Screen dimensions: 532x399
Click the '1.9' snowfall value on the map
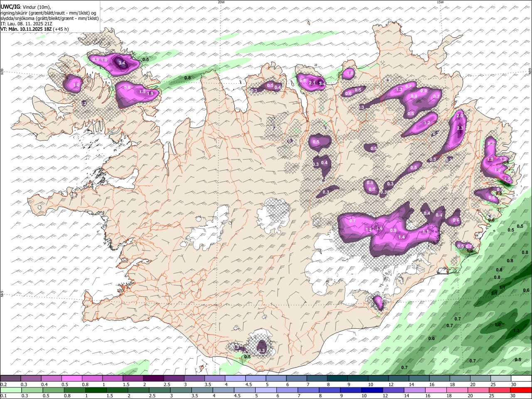coord(150,94)
